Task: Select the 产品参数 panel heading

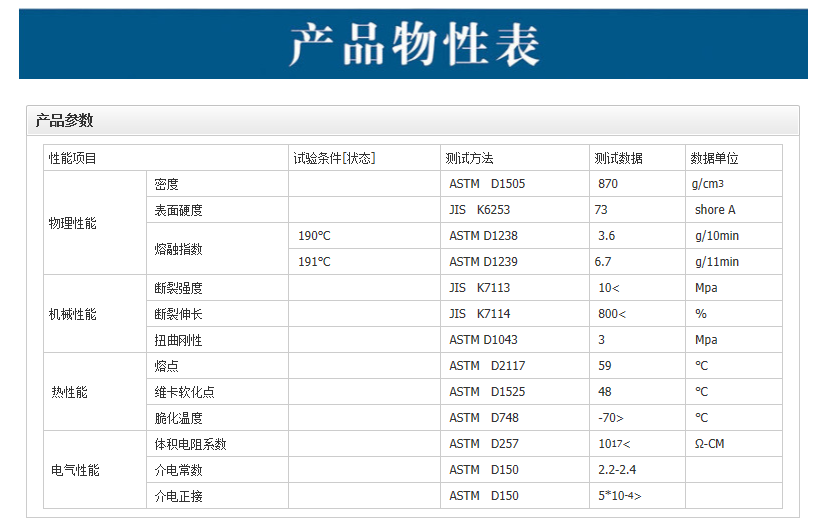Action: point(64,121)
